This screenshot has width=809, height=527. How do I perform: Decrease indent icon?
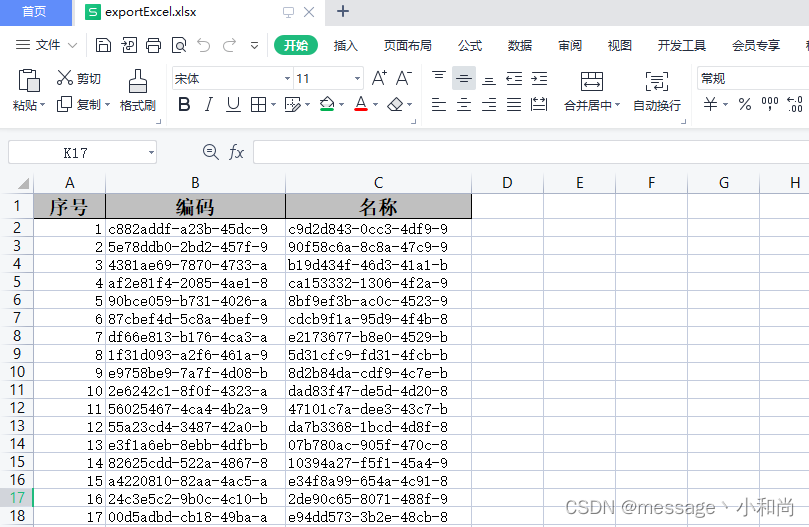tap(514, 78)
